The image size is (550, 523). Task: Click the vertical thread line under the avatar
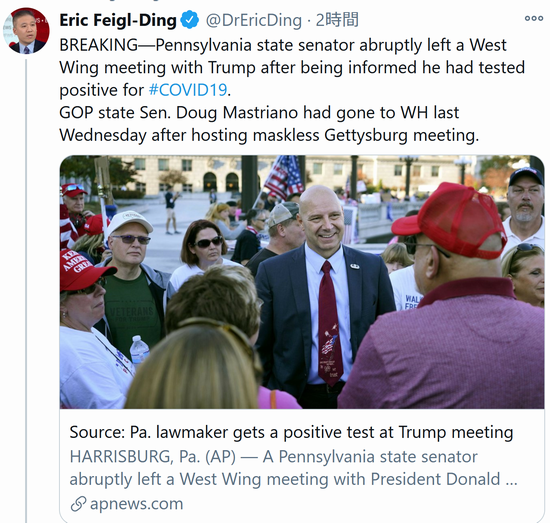pos(26,290)
